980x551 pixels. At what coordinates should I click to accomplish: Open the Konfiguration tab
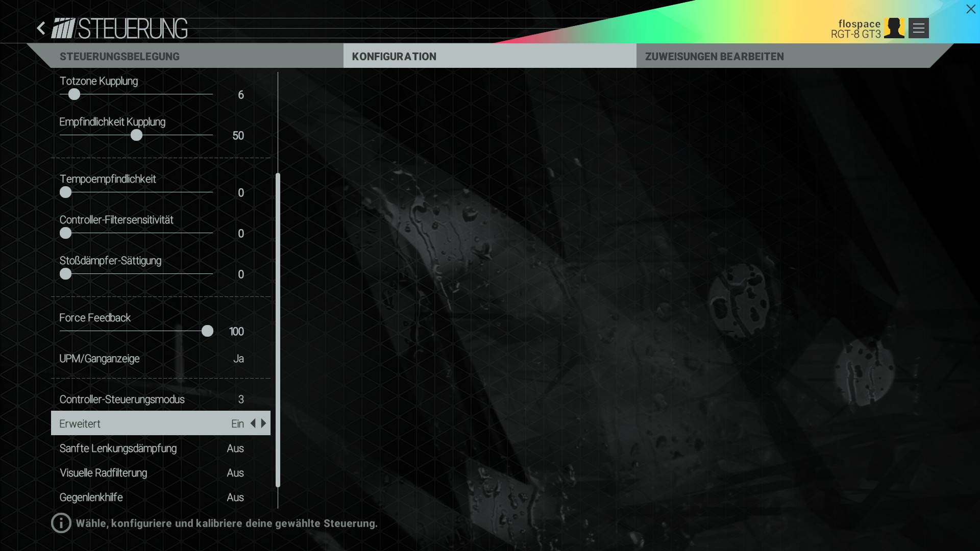490,56
